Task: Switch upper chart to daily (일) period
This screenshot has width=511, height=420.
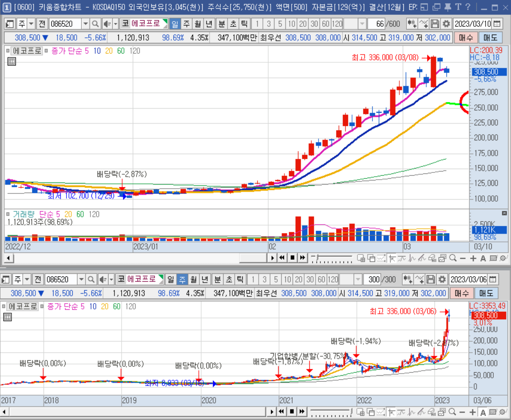Action: point(175,24)
